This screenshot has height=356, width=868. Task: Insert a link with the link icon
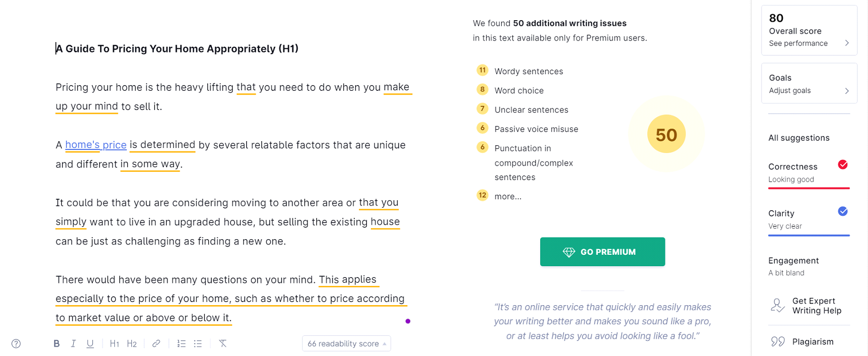(x=156, y=344)
